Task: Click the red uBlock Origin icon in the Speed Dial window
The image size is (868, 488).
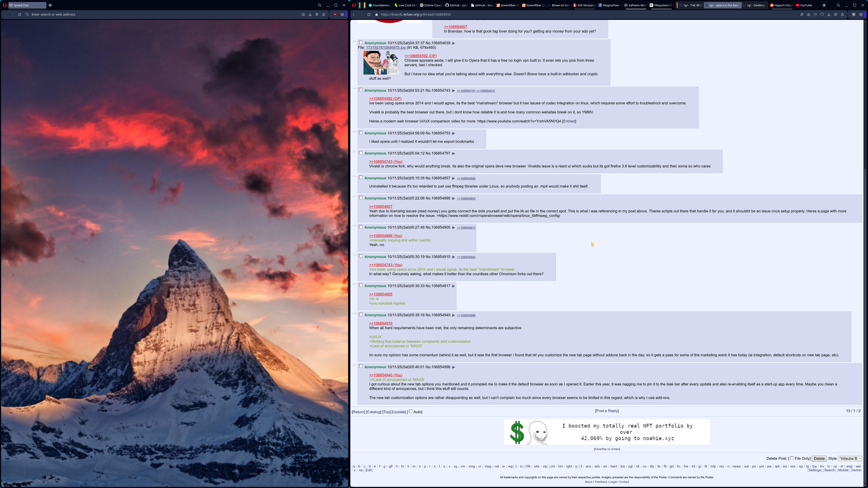Action: 335,14
